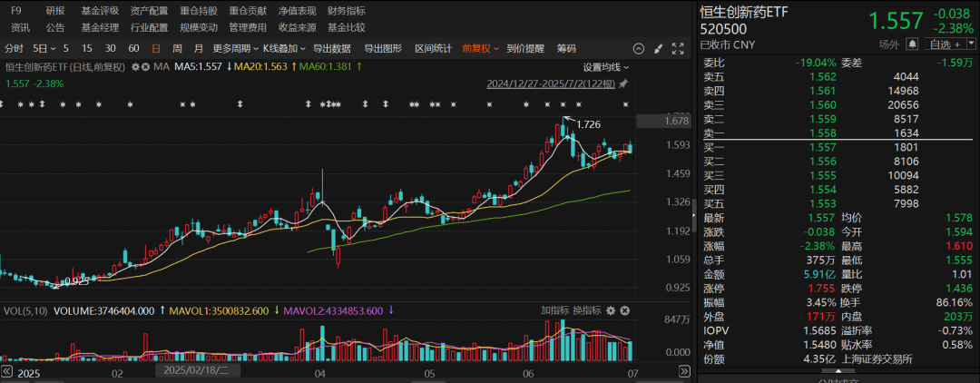Open volume indicator settings gear icon

[611, 310]
